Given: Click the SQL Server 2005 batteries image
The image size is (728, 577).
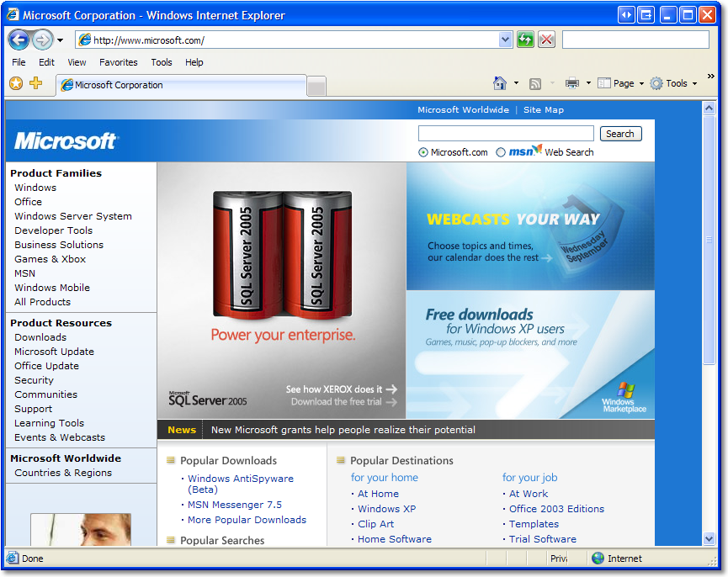Looking at the screenshot, I should coord(282,254).
